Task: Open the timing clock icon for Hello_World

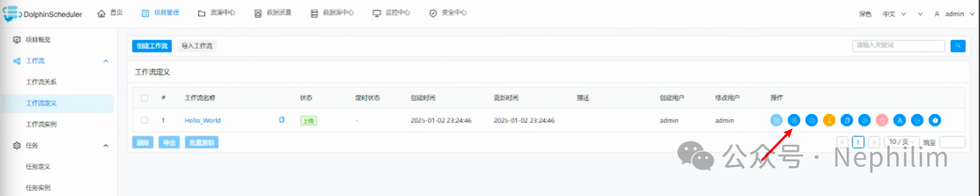Action: [812, 120]
